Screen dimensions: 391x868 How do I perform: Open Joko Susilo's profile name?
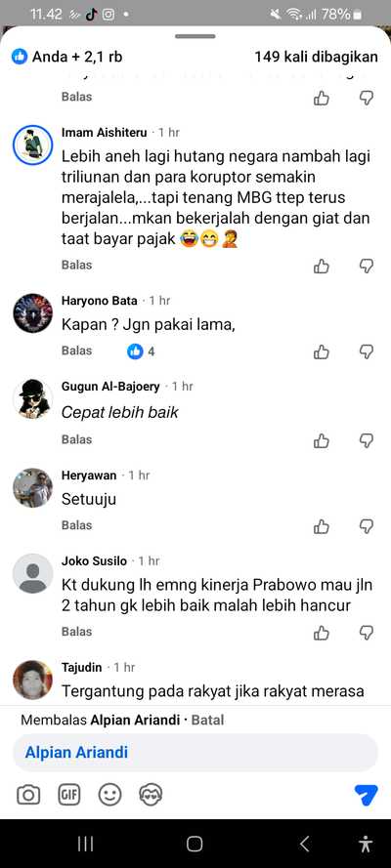pyautogui.click(x=94, y=560)
